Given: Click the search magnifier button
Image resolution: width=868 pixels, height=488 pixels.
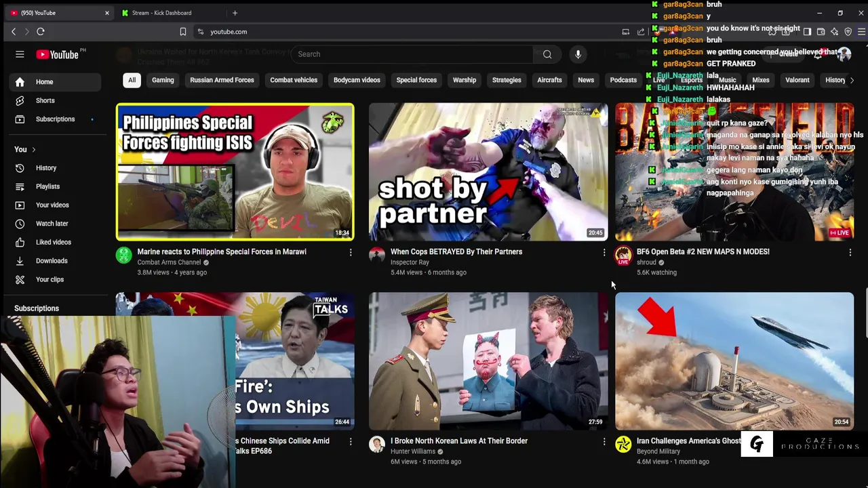Looking at the screenshot, I should point(547,54).
